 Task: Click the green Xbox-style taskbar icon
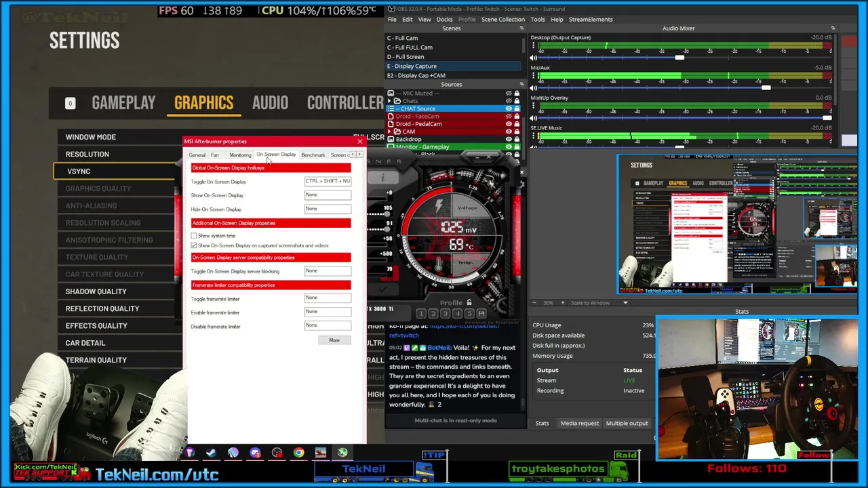tap(342, 453)
